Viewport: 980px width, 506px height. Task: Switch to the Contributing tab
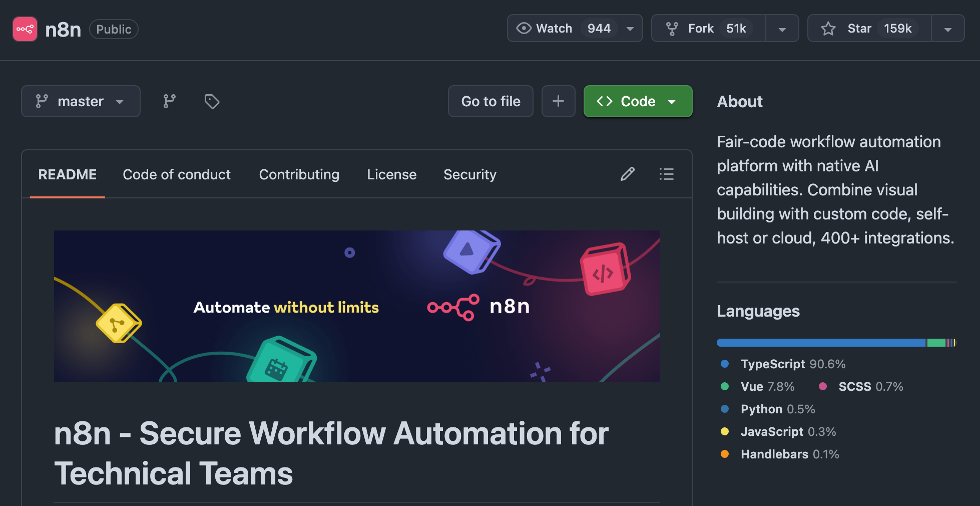click(299, 174)
